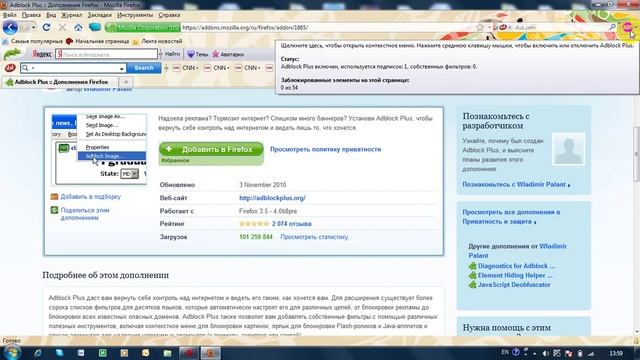Click the Adblock Plus ABP toolbar icon
The height and width of the screenshot is (360, 640).
pyautogui.click(x=627, y=27)
